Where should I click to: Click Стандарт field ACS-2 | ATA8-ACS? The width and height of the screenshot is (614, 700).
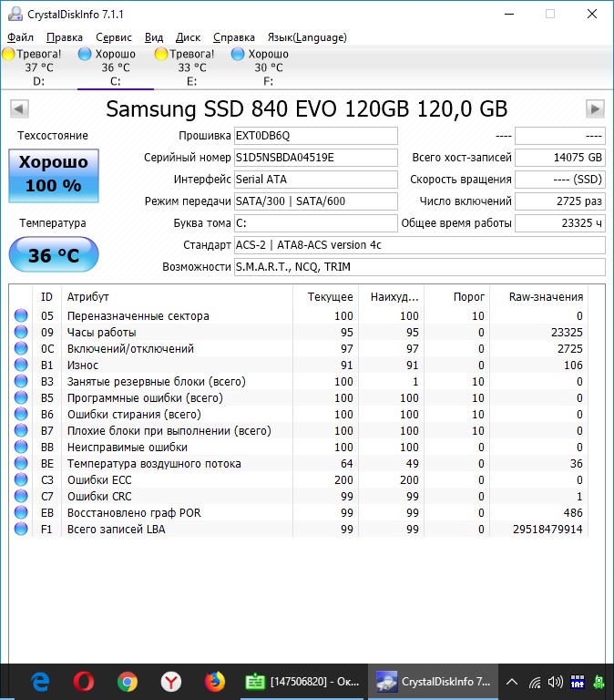coord(420,245)
